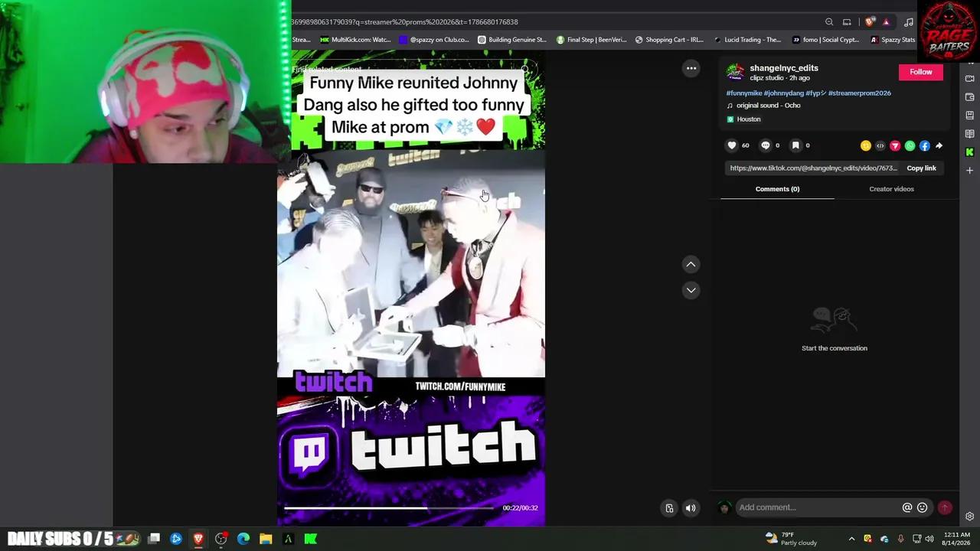Image resolution: width=980 pixels, height=551 pixels.
Task: Open the #funnymike hashtag
Action: pyautogui.click(x=744, y=93)
